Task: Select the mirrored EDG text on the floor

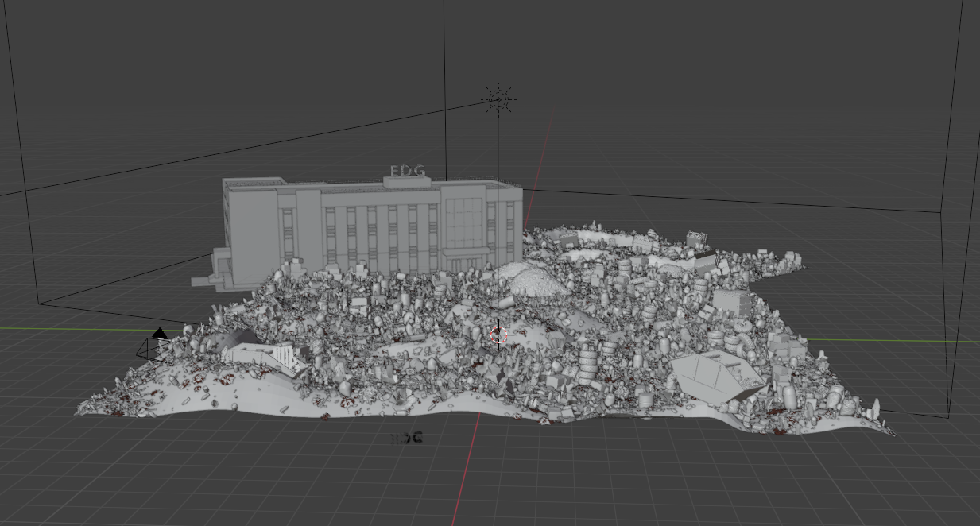Action: [x=408, y=438]
